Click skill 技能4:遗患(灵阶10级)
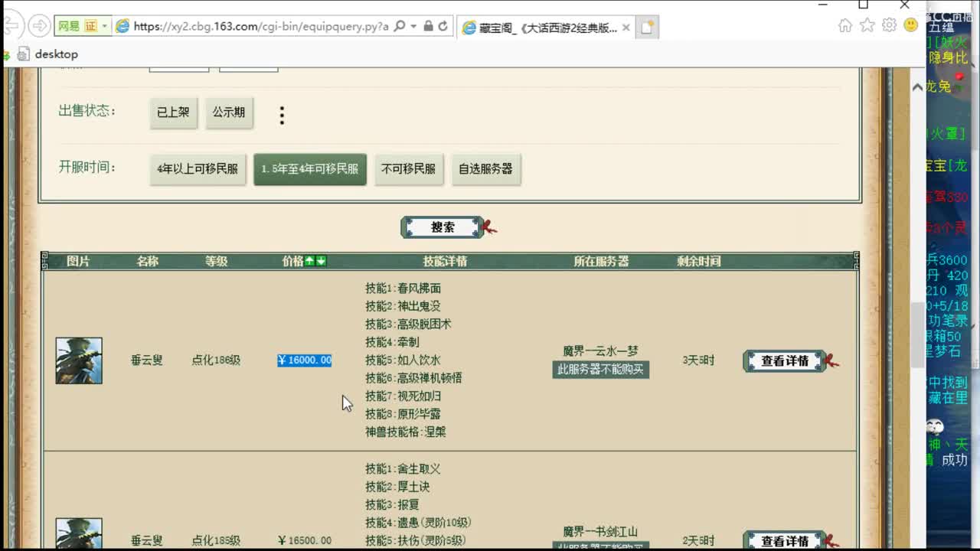 pyautogui.click(x=418, y=523)
